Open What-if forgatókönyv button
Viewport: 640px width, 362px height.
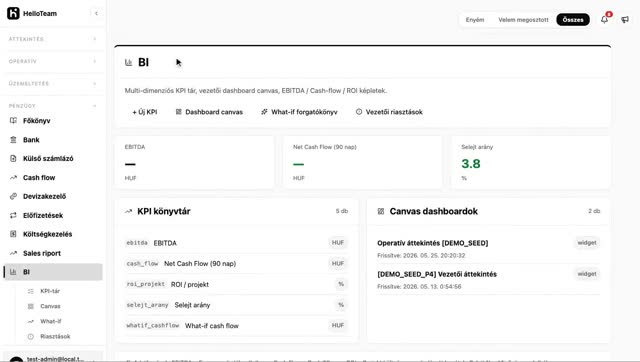299,112
